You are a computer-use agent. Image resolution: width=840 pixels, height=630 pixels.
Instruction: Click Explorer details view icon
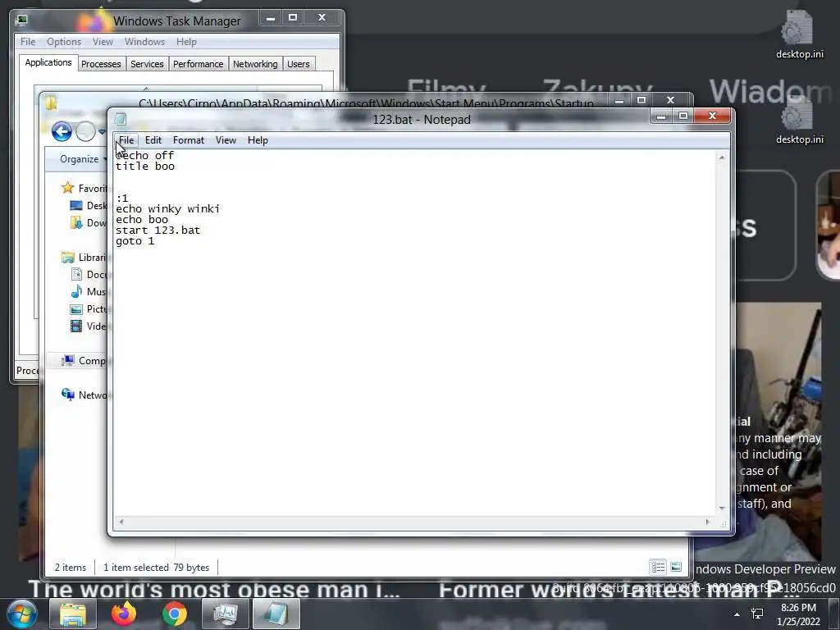(x=658, y=567)
